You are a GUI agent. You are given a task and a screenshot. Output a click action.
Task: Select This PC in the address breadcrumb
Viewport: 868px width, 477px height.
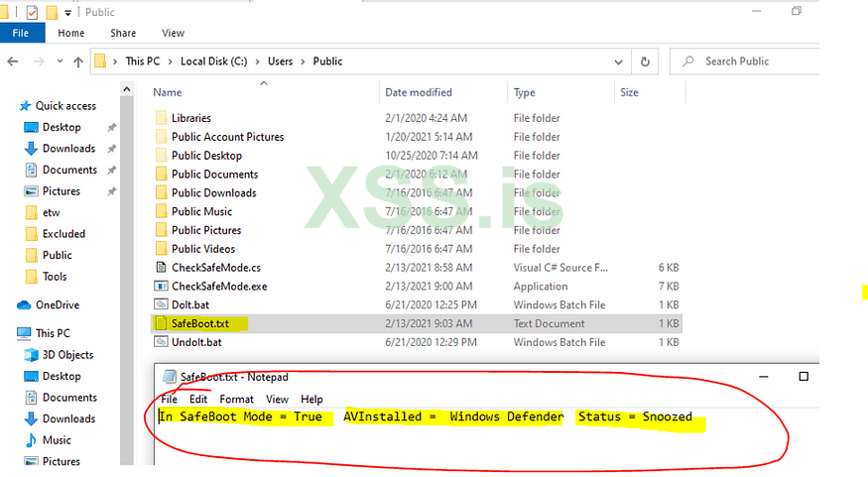click(142, 61)
